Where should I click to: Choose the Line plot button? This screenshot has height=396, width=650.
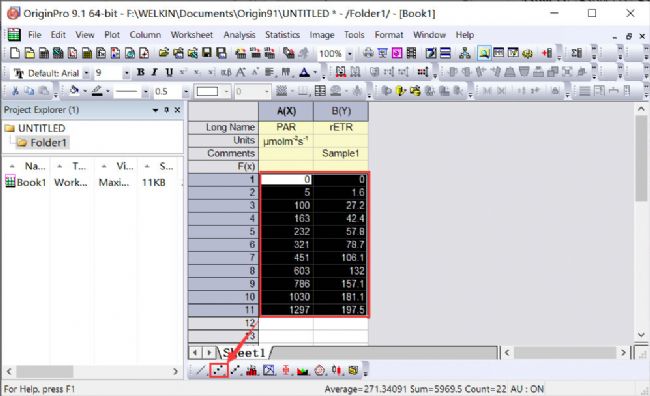(x=201, y=370)
